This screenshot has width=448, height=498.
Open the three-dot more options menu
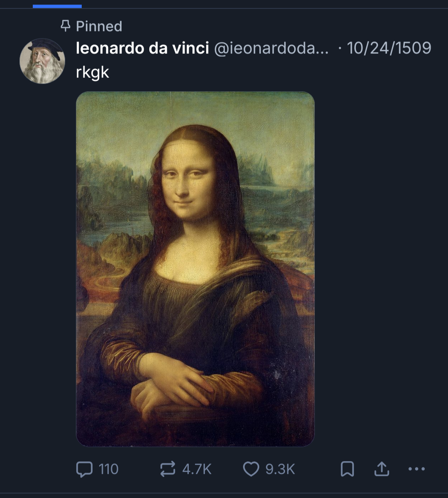(x=416, y=469)
